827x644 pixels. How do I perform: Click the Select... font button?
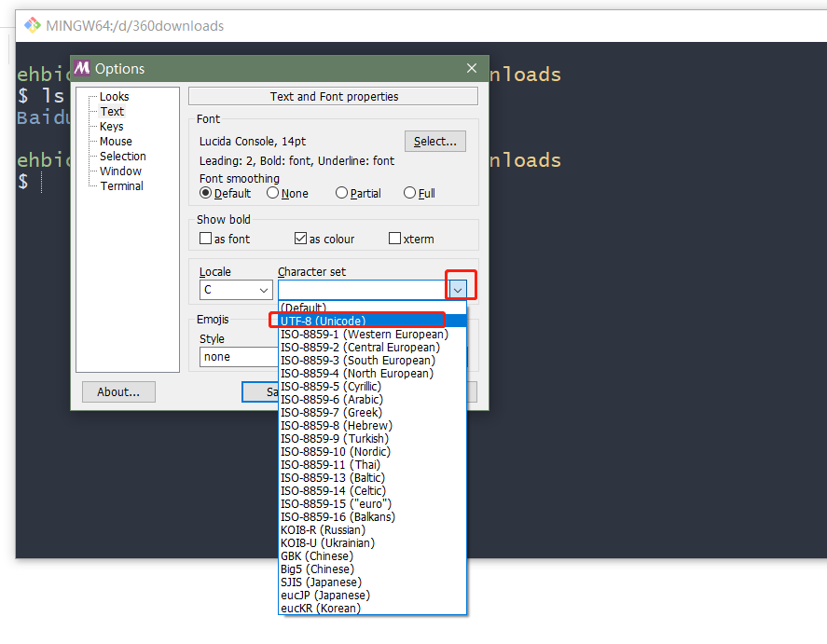[434, 141]
